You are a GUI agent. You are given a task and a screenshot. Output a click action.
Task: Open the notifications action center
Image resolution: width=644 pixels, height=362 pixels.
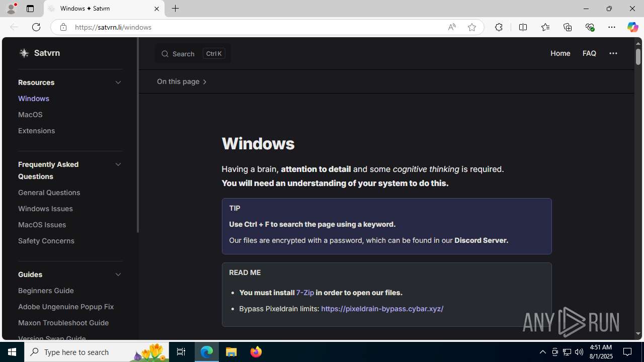[x=628, y=352]
